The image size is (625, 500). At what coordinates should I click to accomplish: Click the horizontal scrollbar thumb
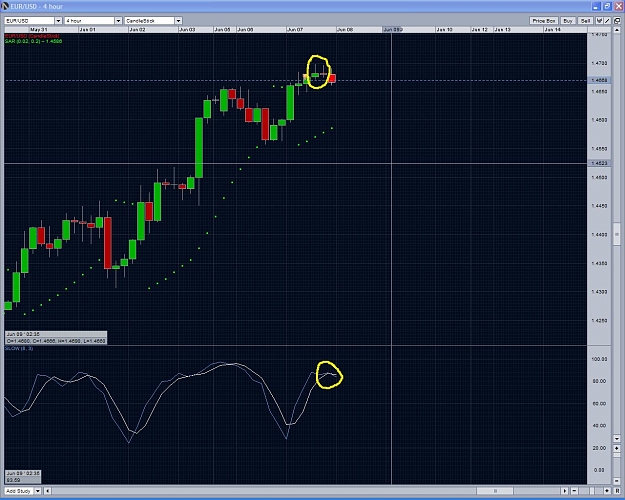495,491
